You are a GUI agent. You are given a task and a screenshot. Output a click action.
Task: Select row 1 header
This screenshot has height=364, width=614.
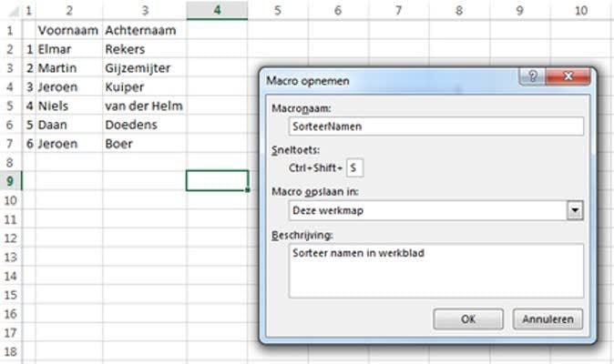(9, 29)
